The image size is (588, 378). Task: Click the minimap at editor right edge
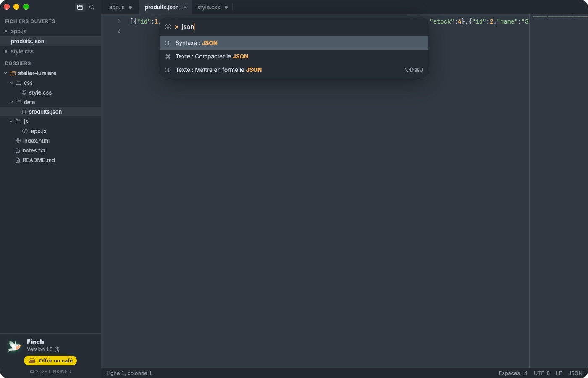pyautogui.click(x=559, y=191)
